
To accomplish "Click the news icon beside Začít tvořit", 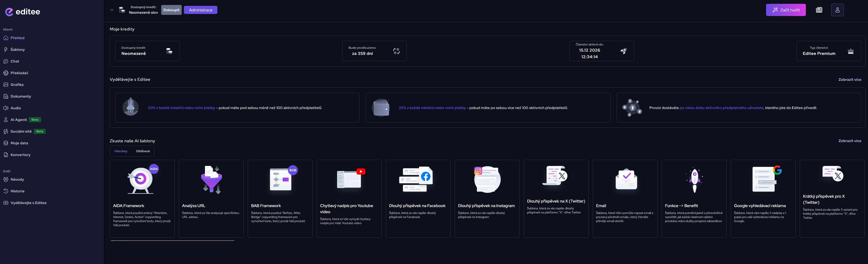I will tap(819, 10).
